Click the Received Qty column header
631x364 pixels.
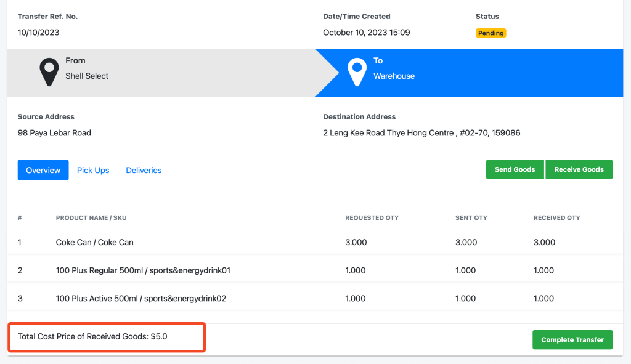click(x=556, y=218)
